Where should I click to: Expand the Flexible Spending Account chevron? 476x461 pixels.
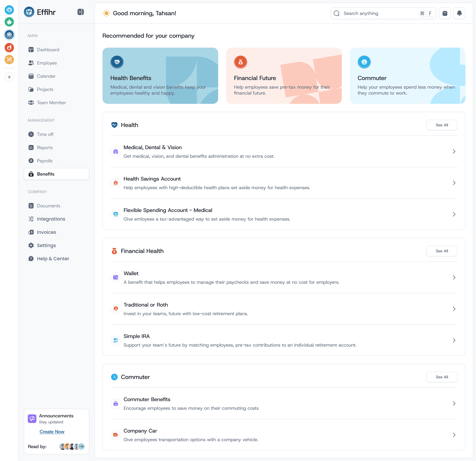click(x=454, y=214)
